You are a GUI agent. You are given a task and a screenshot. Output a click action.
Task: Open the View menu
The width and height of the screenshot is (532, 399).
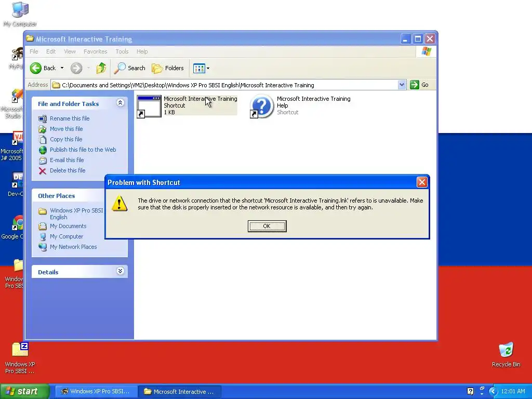(70, 51)
